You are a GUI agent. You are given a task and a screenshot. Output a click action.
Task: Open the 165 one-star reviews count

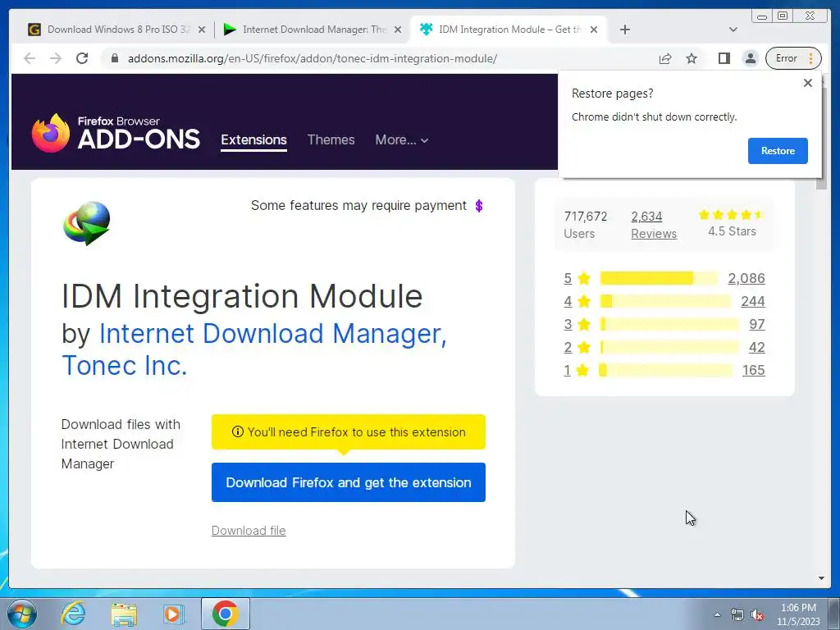point(753,370)
